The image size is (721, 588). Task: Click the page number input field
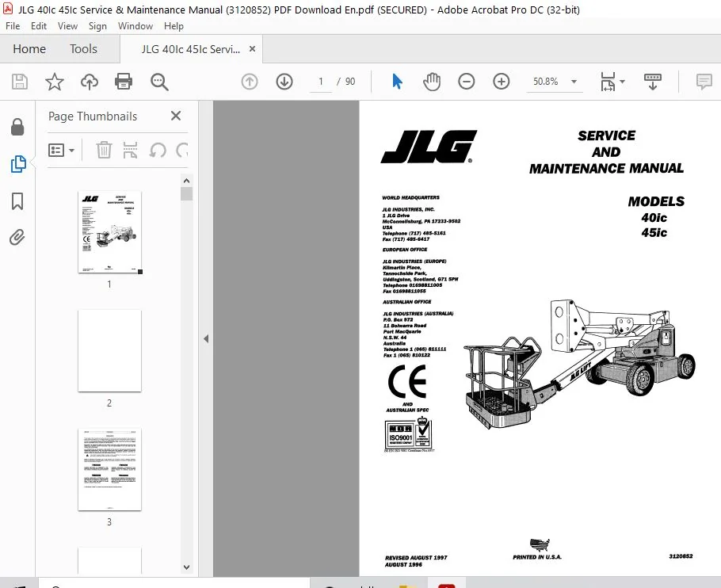click(321, 82)
